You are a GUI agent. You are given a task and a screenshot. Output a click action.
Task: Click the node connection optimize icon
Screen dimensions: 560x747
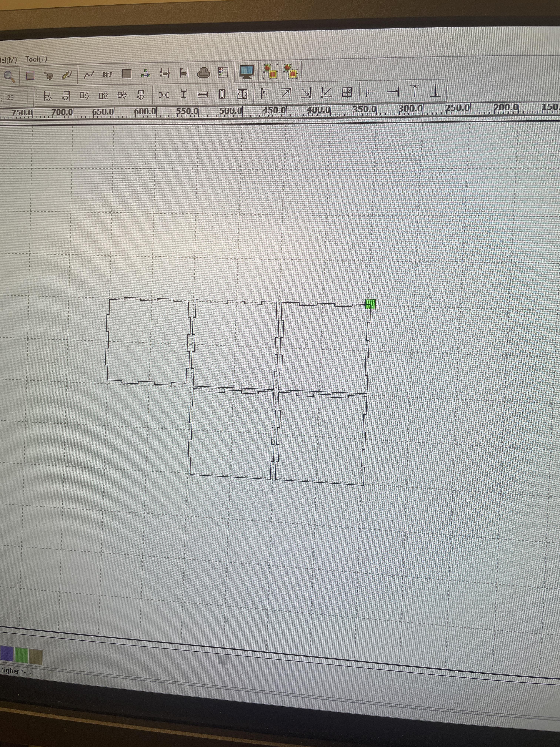146,73
